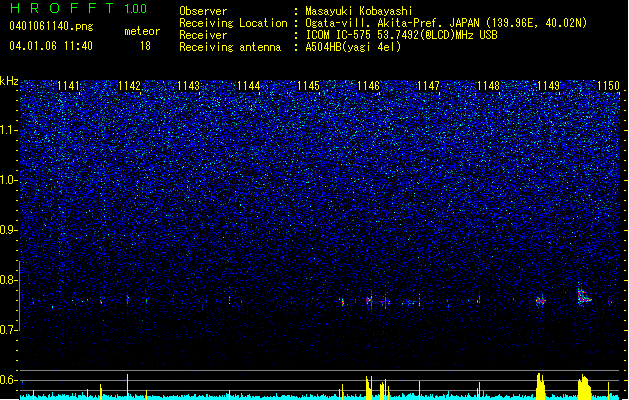
Task: Click the Receiving antenna label
Action: tap(230, 47)
